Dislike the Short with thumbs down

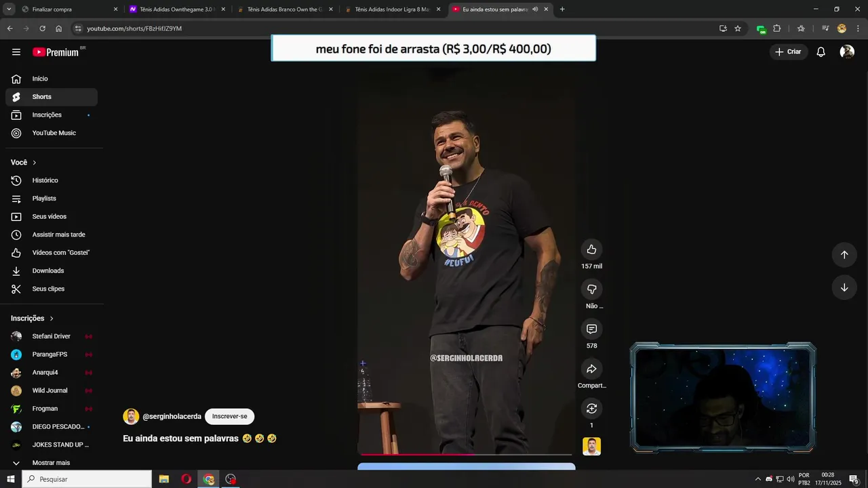point(591,289)
